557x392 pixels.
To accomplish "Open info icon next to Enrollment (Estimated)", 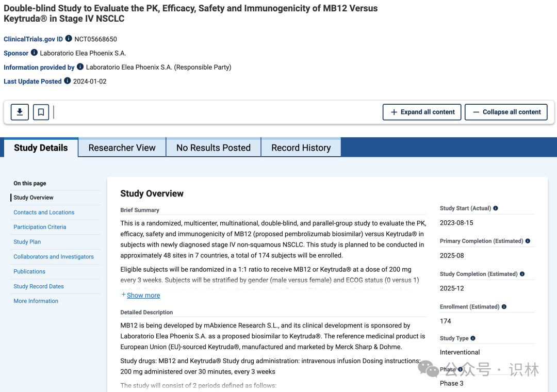I will 504,307.
